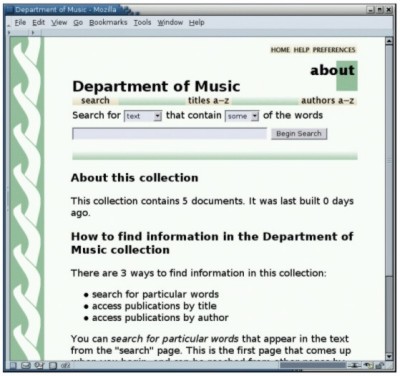This screenshot has height=376, width=400.
Task: Open the 'text' search index dropdown
Action: [x=143, y=116]
